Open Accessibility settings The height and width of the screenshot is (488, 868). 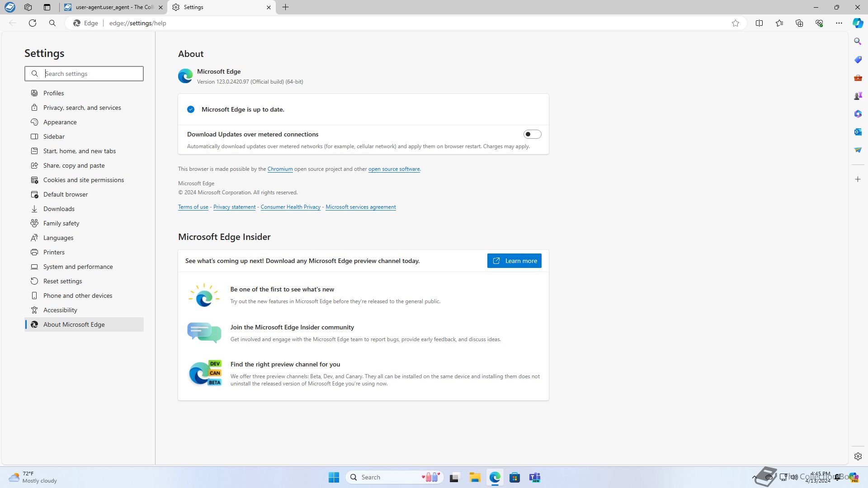[84, 310]
